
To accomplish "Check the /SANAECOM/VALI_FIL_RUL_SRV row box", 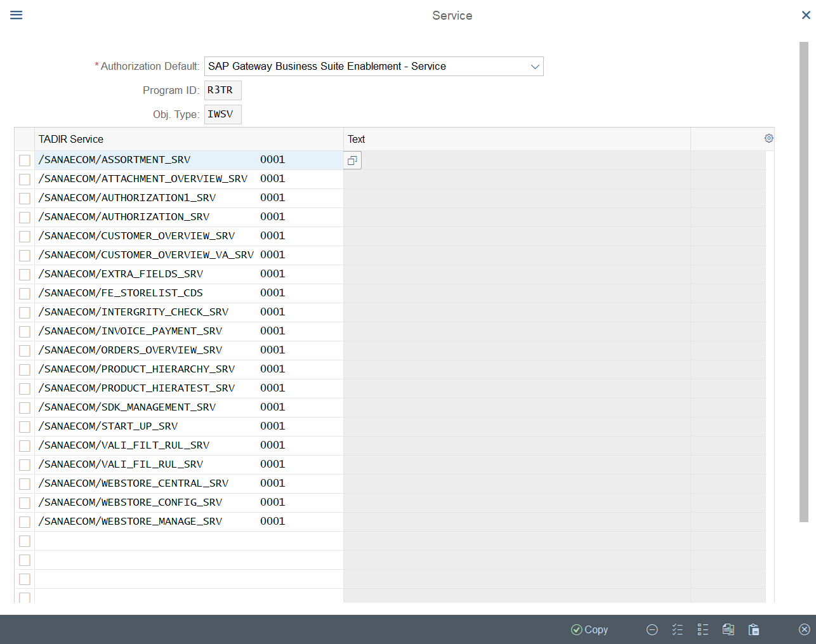I will pyautogui.click(x=25, y=465).
